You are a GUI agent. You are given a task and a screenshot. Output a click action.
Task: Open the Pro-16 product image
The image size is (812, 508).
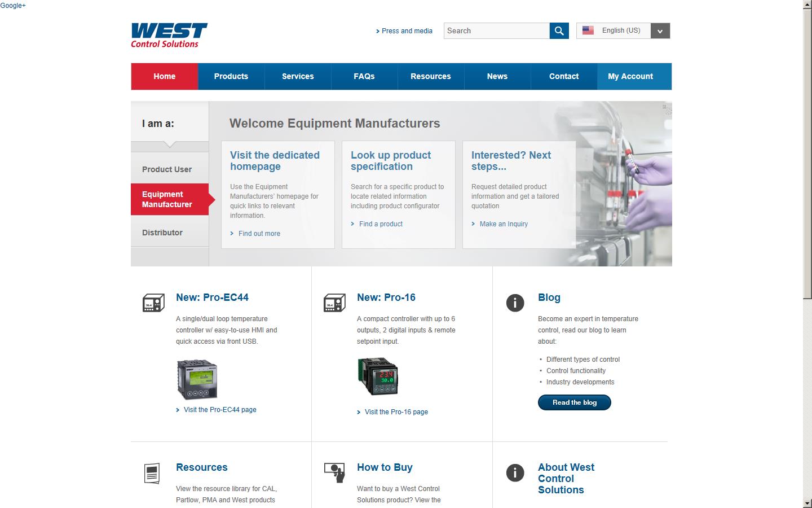tap(378, 376)
